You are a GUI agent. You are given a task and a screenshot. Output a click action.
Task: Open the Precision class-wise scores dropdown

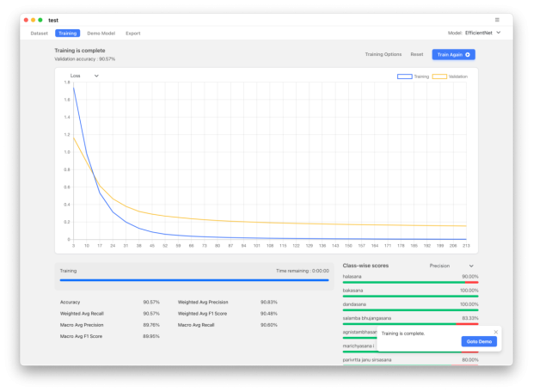pyautogui.click(x=451, y=266)
